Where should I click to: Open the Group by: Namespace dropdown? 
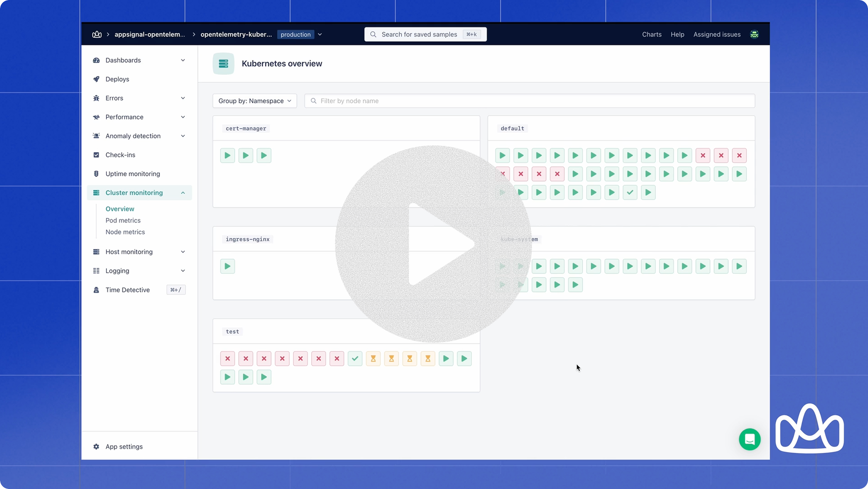click(254, 101)
